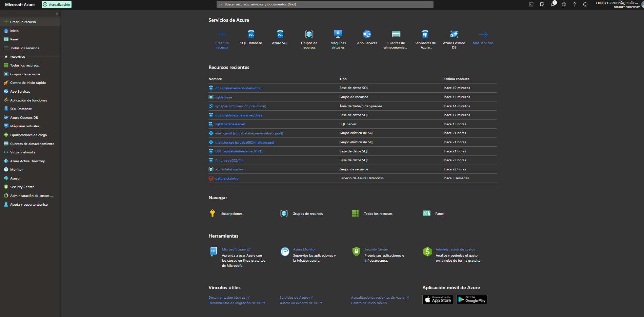Open the account menu for courseraazure

coord(618,4)
